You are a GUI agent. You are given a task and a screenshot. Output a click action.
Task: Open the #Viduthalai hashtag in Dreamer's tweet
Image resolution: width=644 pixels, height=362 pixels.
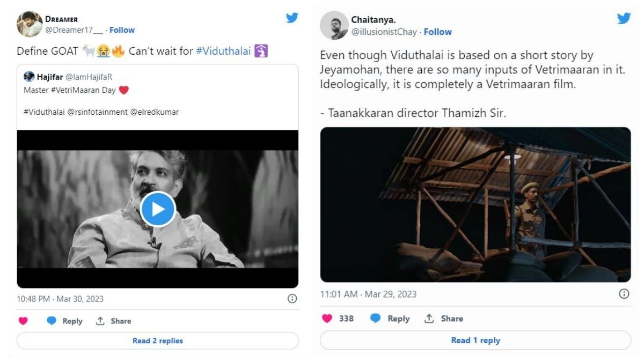click(224, 52)
